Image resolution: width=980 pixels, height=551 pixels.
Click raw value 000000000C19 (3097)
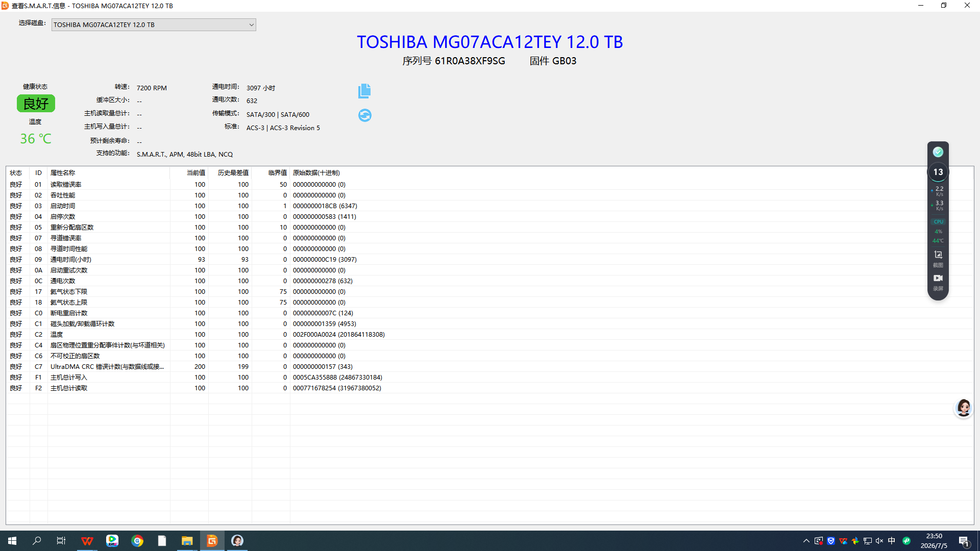tap(325, 260)
